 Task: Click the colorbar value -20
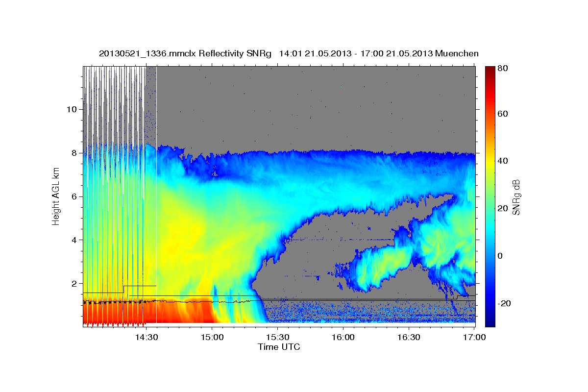505,303
